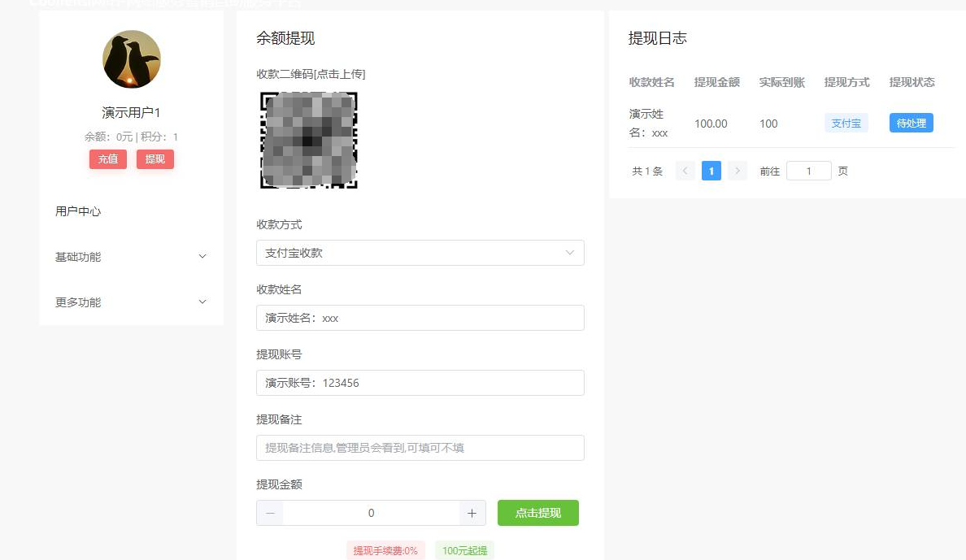Click the 收款姓名 input field
This screenshot has width=966, height=560.
(420, 318)
